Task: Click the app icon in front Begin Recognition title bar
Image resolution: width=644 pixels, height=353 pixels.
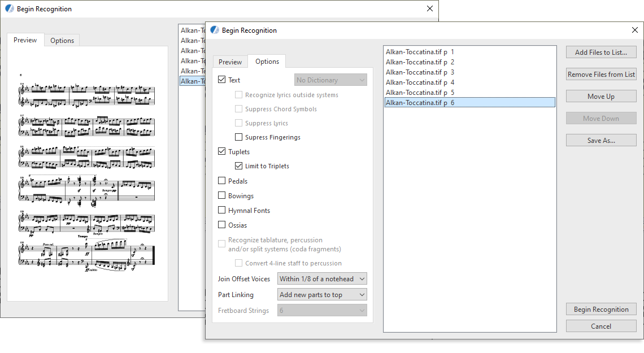Action: point(215,30)
